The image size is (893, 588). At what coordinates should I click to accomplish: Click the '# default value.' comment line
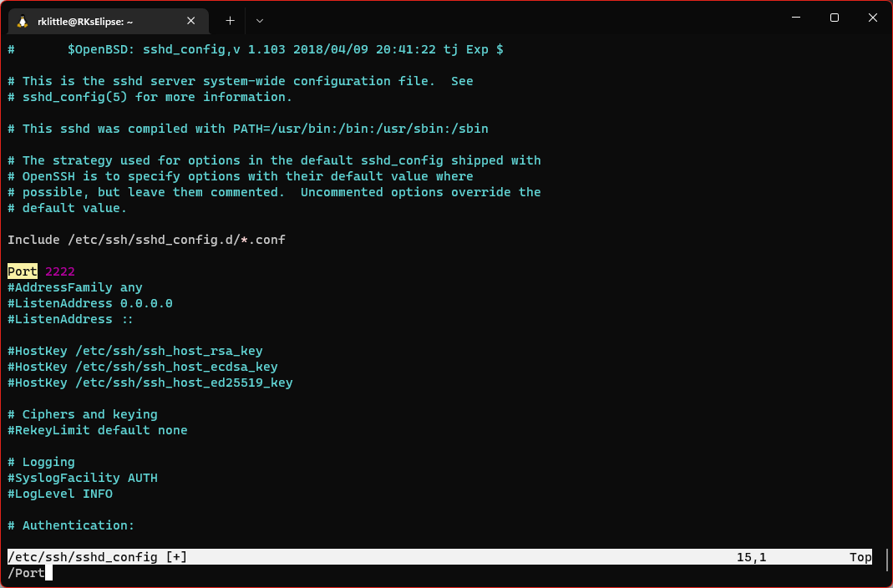pos(67,208)
